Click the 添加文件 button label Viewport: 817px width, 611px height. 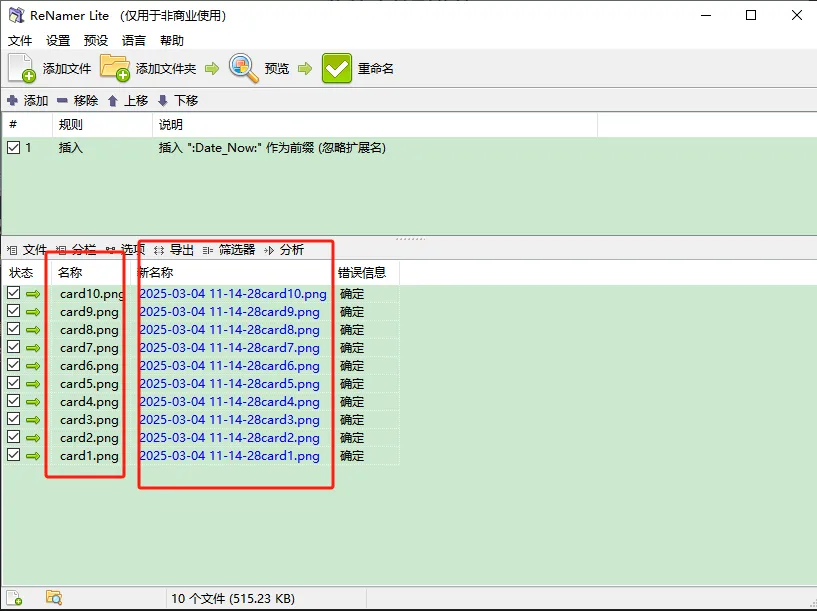click(x=67, y=68)
